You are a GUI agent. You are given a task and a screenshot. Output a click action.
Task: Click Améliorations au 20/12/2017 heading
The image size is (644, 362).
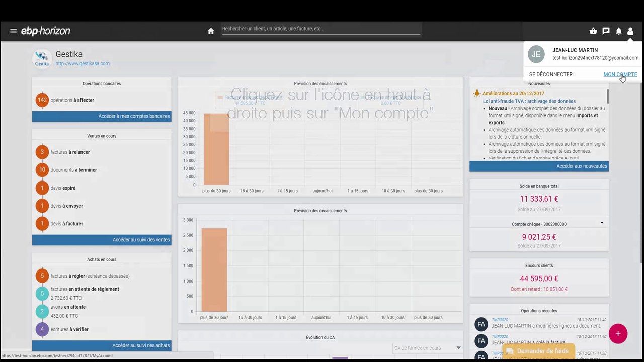(513, 94)
